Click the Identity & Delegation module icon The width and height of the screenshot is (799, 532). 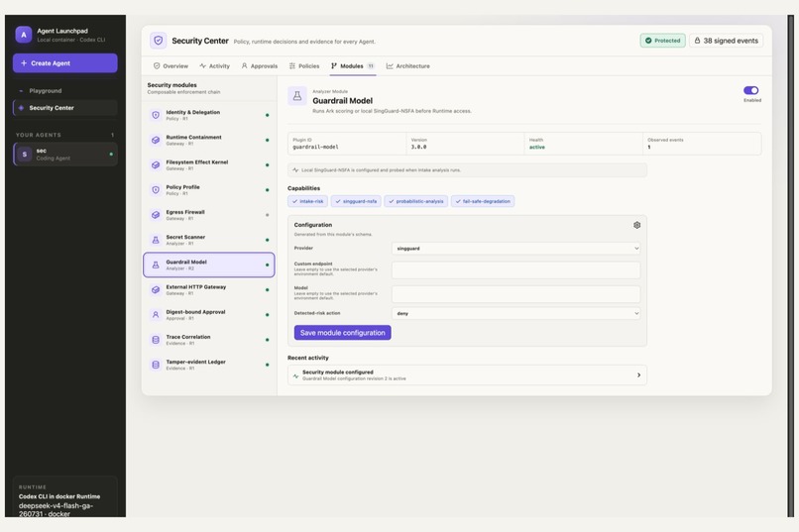[x=156, y=115]
